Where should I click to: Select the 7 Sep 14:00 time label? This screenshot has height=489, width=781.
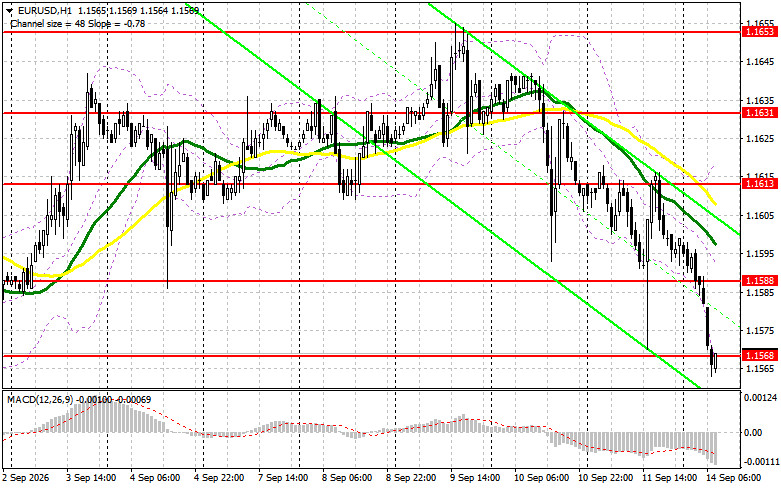coord(283,478)
